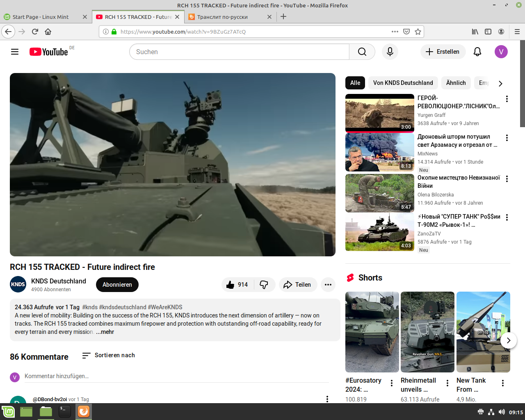Dislike the video with thumbs down
Viewport: 525px width, 420px height.
(x=264, y=285)
